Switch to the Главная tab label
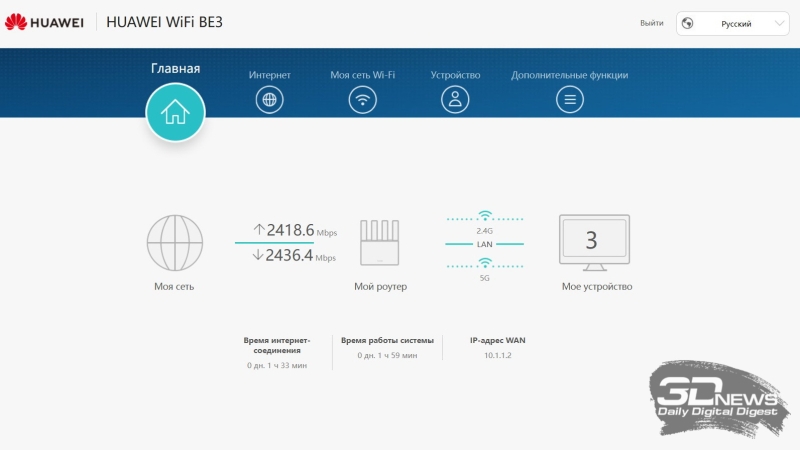 (x=176, y=68)
